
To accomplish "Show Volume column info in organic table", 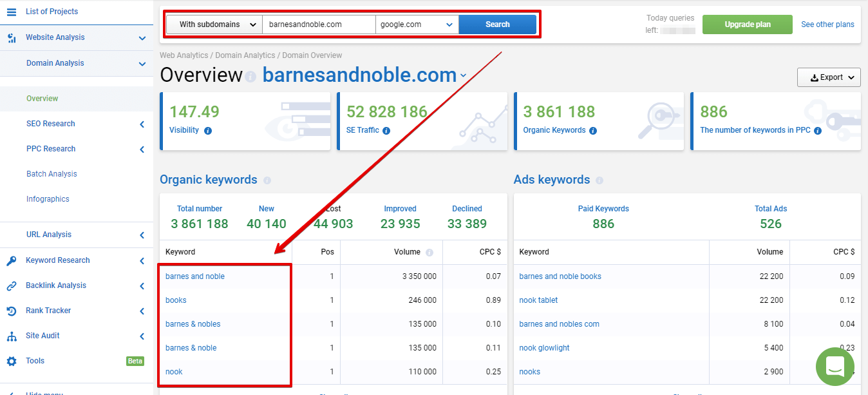I will 429,253.
